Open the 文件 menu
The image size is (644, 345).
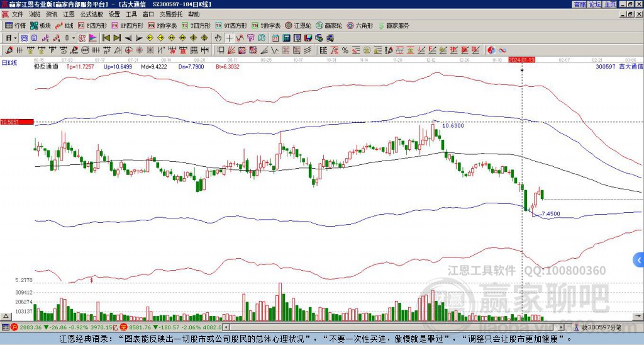(18, 14)
